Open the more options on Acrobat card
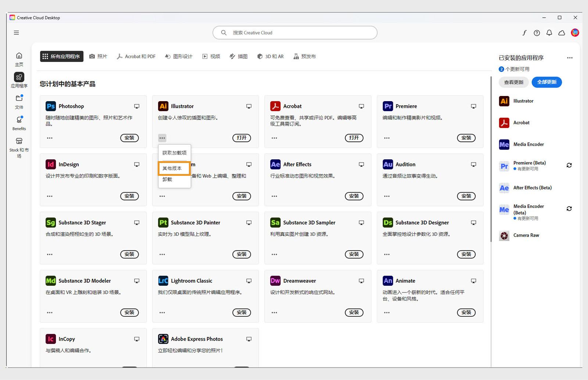The image size is (588, 380). point(275,138)
